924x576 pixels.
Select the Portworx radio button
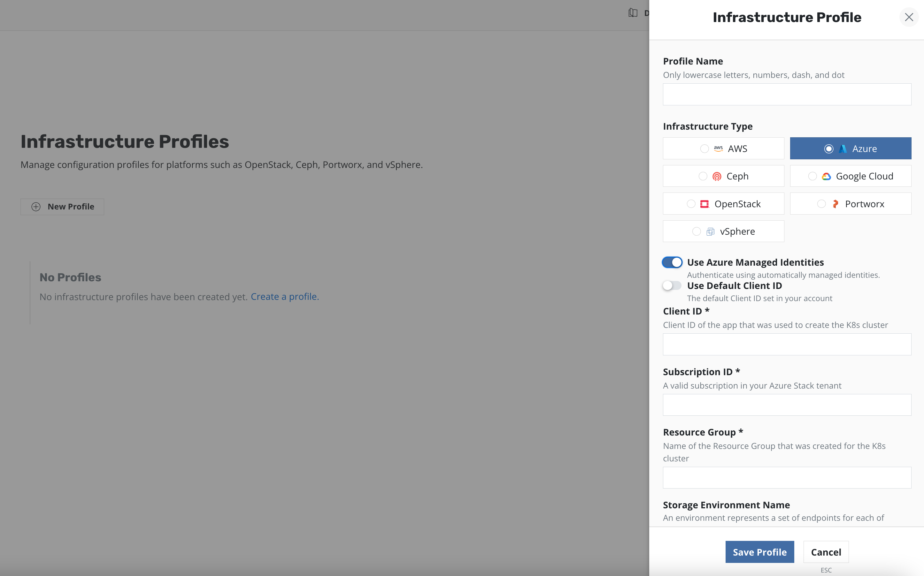click(x=821, y=204)
